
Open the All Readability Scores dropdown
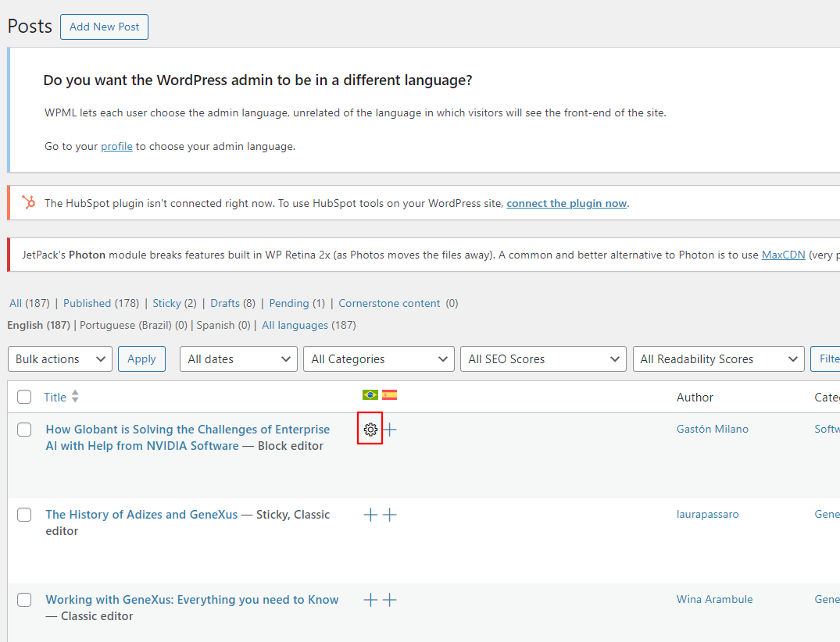[x=718, y=358]
